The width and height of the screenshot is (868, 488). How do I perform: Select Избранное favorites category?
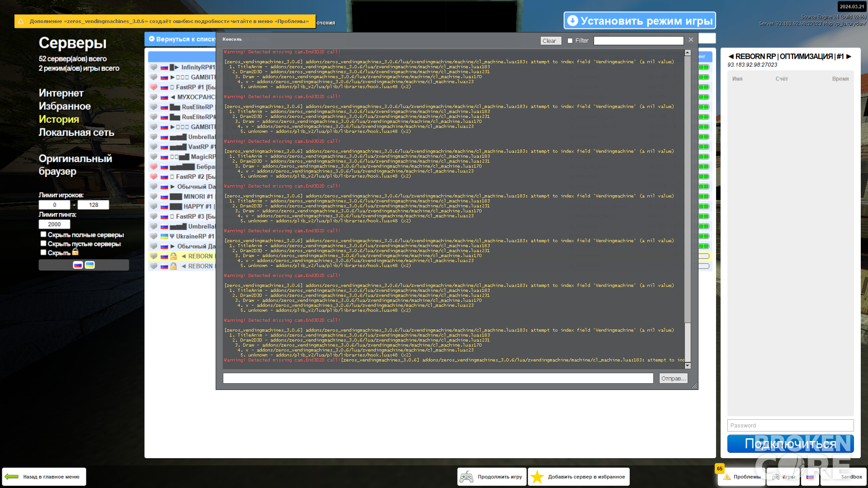(x=65, y=106)
